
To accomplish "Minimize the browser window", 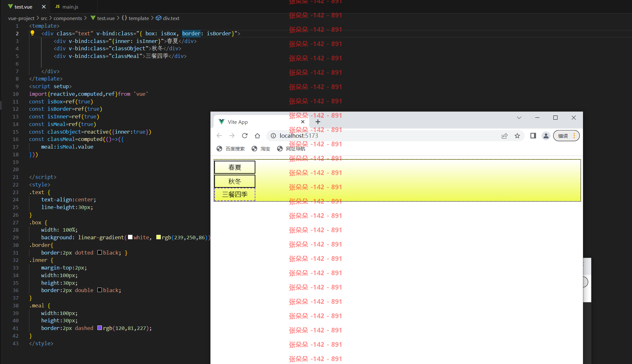I will point(537,118).
